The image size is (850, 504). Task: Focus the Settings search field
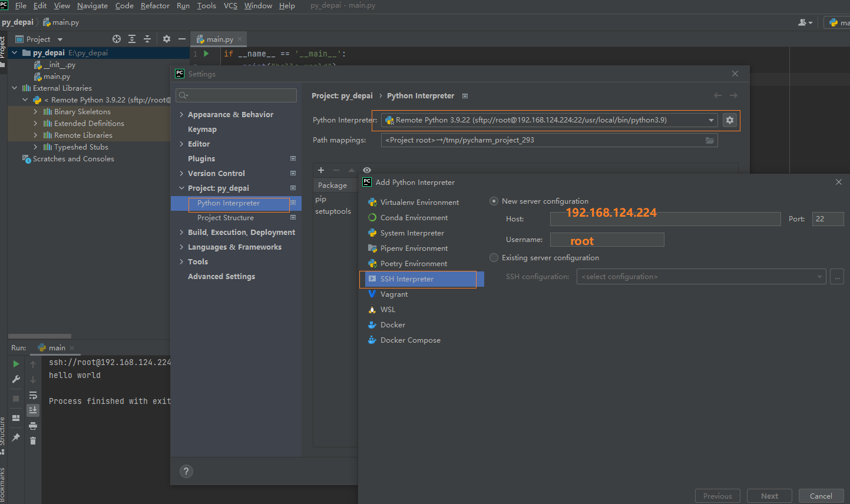(x=236, y=95)
